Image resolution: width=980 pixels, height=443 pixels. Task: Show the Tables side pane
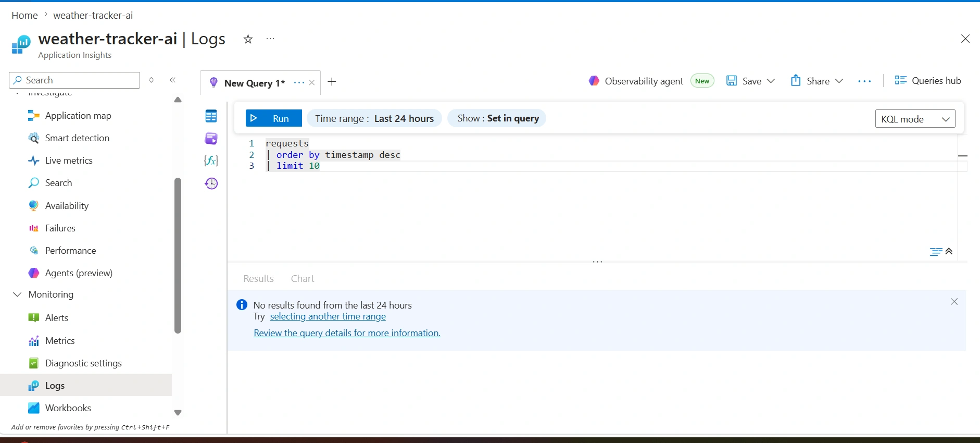point(211,116)
